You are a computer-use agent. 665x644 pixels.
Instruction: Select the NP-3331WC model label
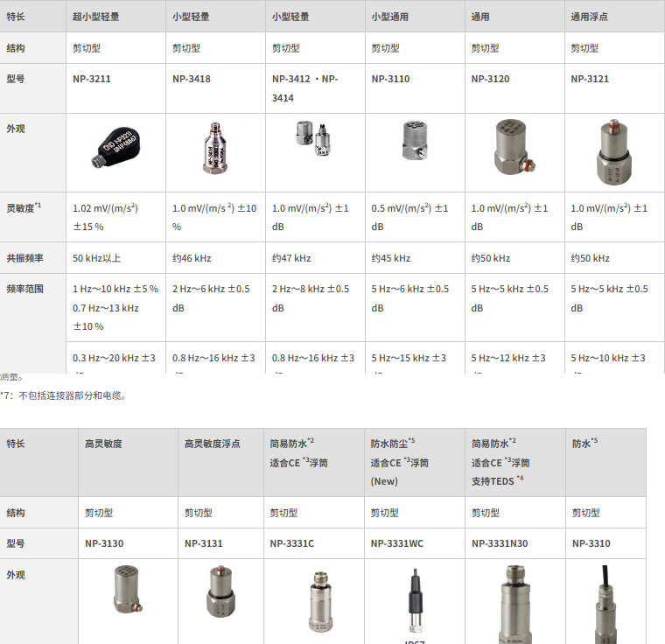(x=397, y=543)
